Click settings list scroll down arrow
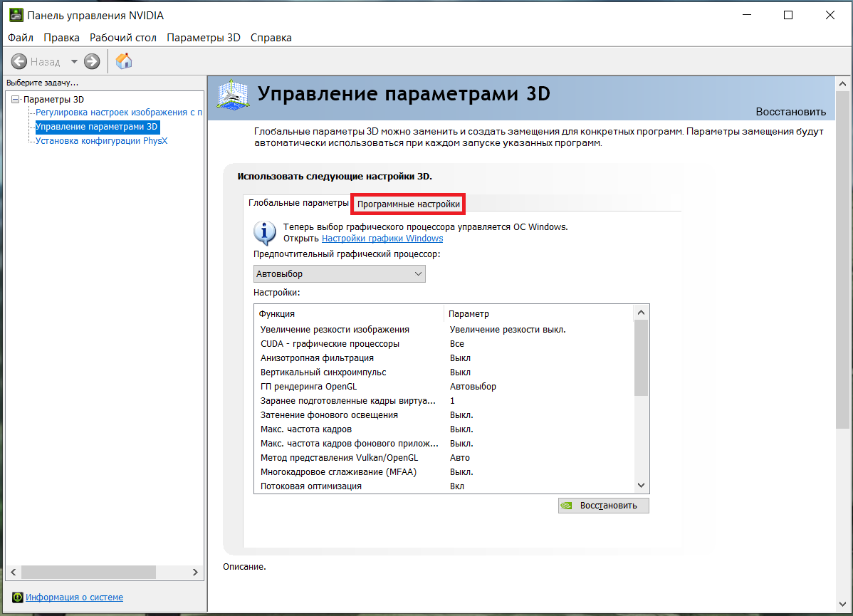 click(642, 486)
